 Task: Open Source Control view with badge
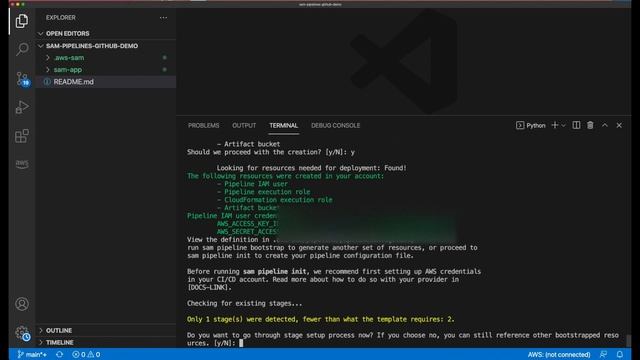(x=22, y=79)
